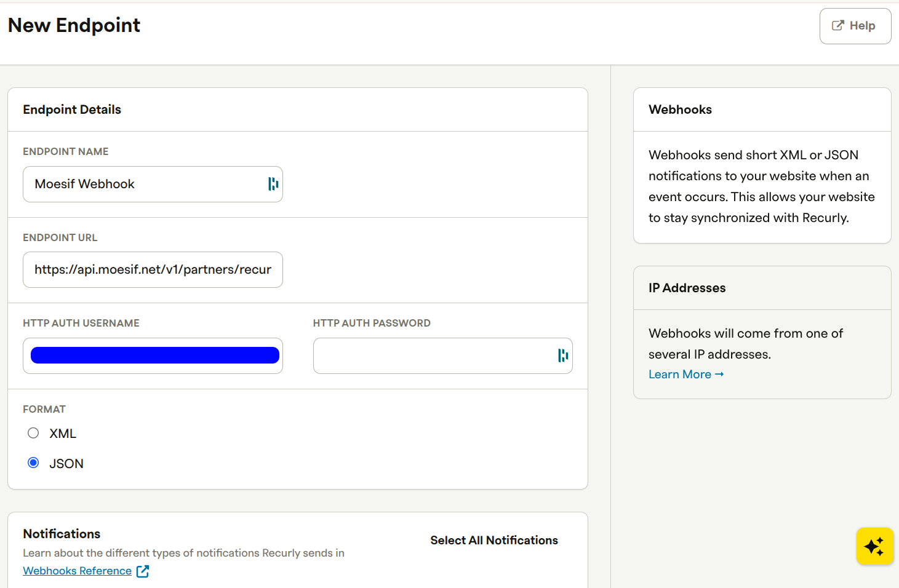Click the Endpoint Details section title
Image resolution: width=899 pixels, height=588 pixels.
click(x=72, y=109)
